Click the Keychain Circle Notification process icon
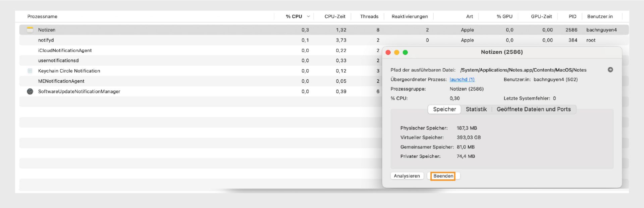This screenshot has height=208, width=644. [30, 71]
